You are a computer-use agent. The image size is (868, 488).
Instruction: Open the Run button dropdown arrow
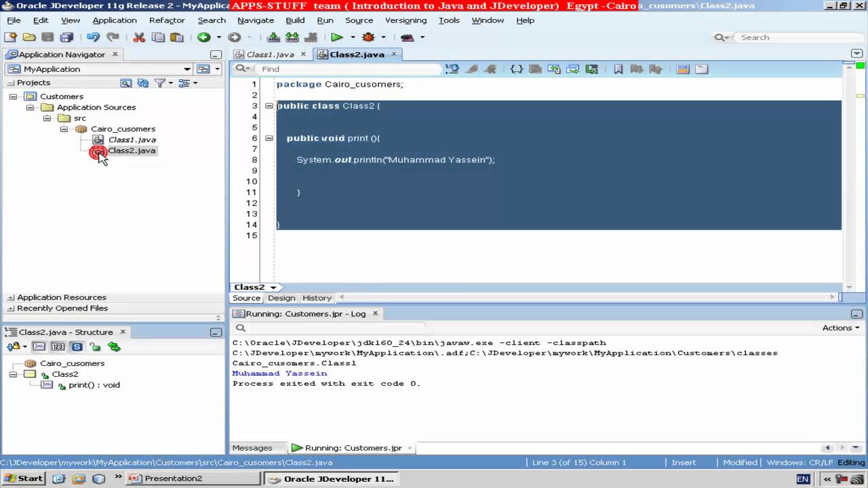[x=353, y=37]
